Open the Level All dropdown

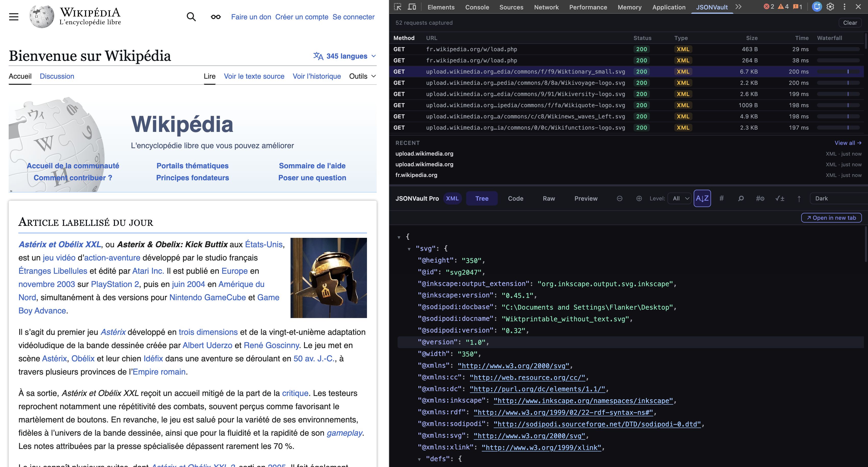pyautogui.click(x=679, y=198)
